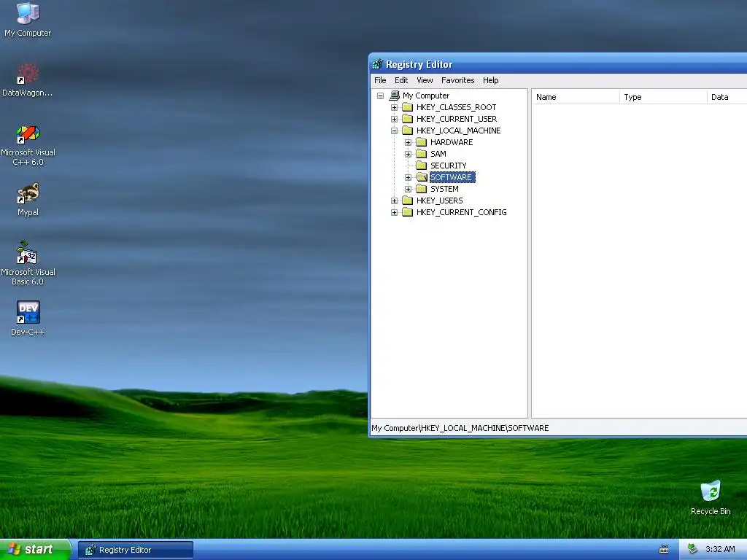Expand HKEY_USERS key
Image resolution: width=747 pixels, height=560 pixels.
[394, 201]
